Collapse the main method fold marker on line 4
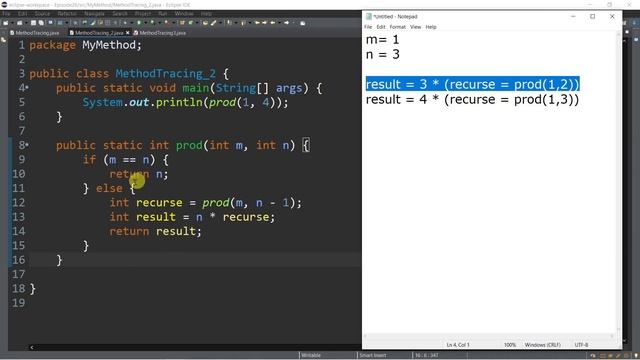Screen dimensions: 640x360 27,88
